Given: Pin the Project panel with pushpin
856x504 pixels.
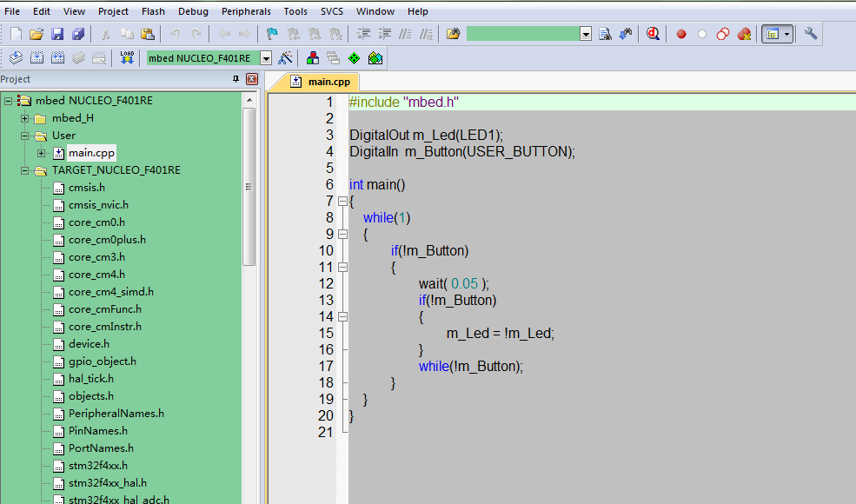Looking at the screenshot, I should coord(236,79).
